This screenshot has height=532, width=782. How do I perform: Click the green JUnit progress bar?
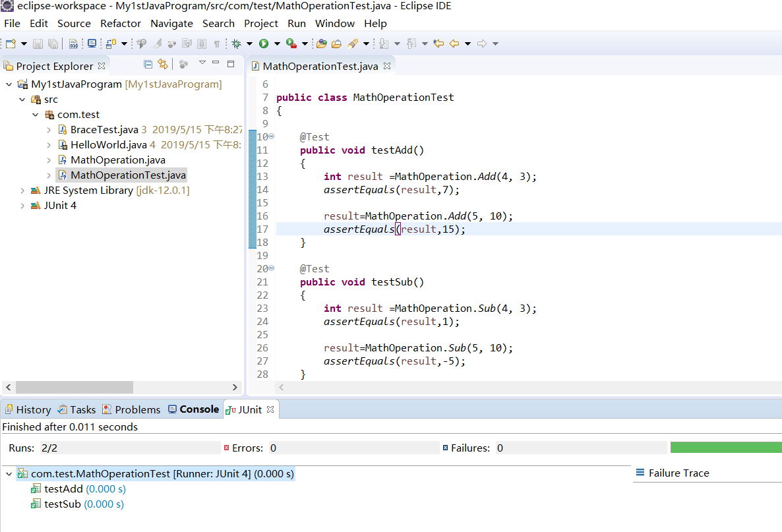(x=726, y=447)
